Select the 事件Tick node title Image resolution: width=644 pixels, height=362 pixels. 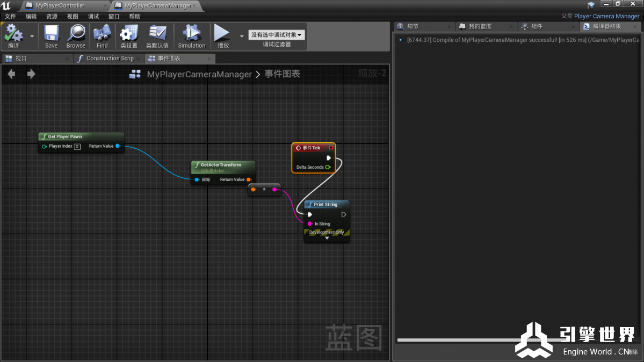(x=312, y=148)
